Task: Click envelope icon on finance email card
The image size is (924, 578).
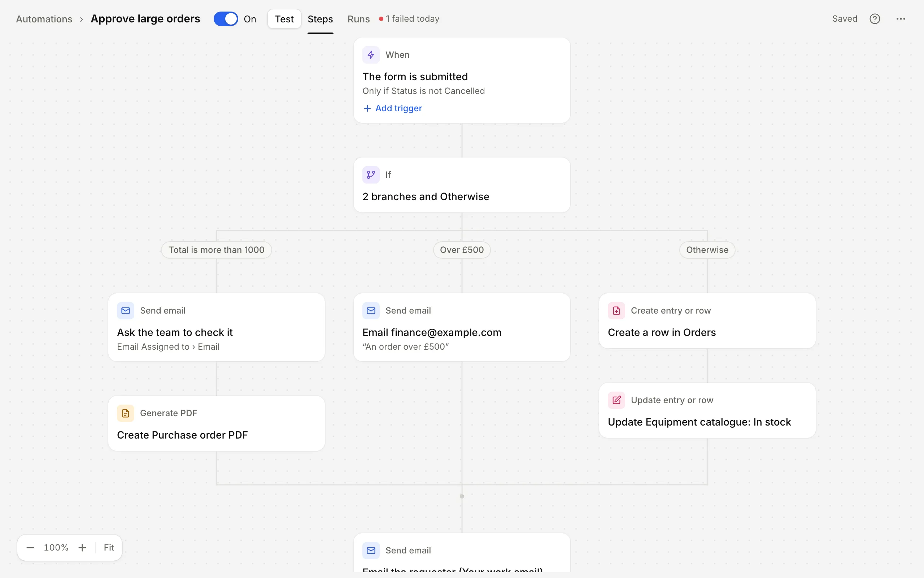Action: (x=371, y=311)
